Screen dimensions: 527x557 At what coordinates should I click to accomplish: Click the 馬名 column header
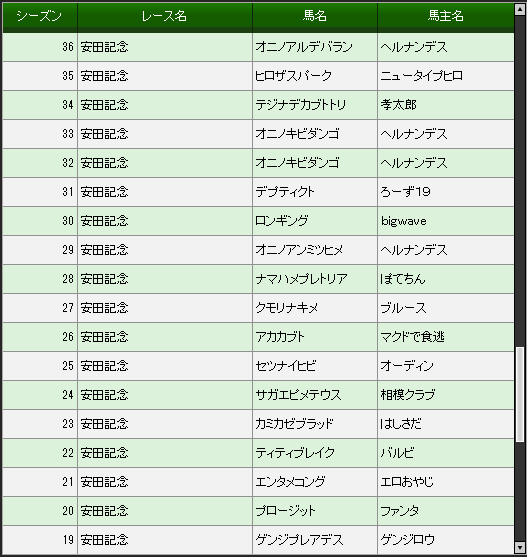(315, 16)
